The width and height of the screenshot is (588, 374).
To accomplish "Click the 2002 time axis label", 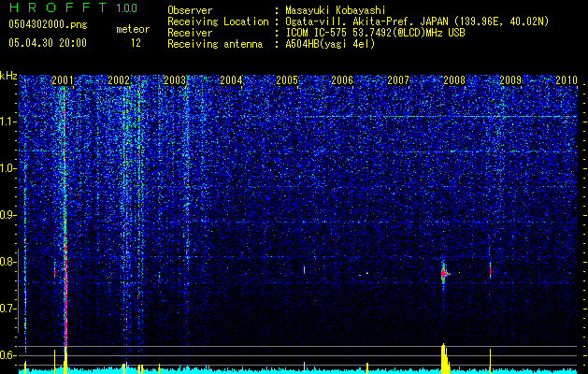I will (x=119, y=79).
